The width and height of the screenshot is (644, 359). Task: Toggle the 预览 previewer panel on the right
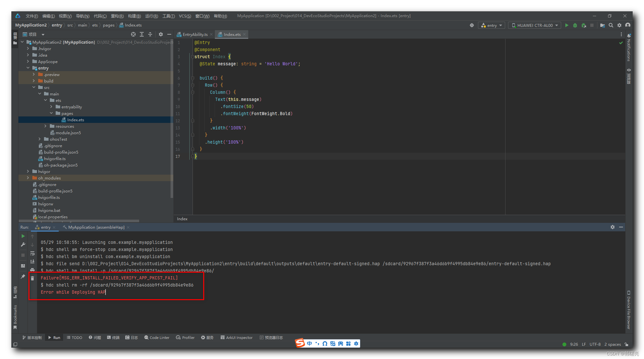point(628,75)
